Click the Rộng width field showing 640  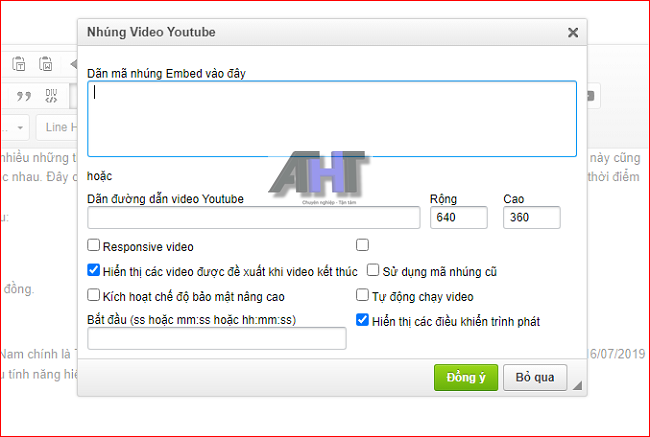pos(458,218)
